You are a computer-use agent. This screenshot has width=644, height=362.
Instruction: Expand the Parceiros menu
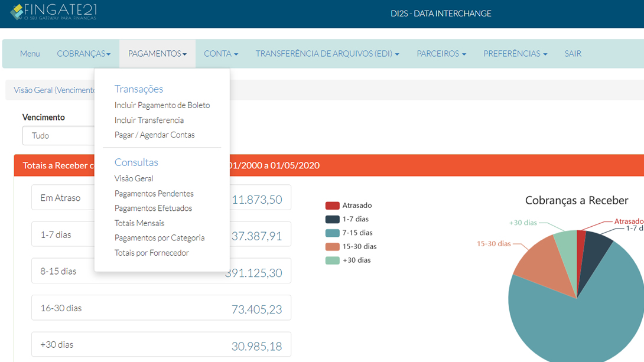[x=441, y=54]
